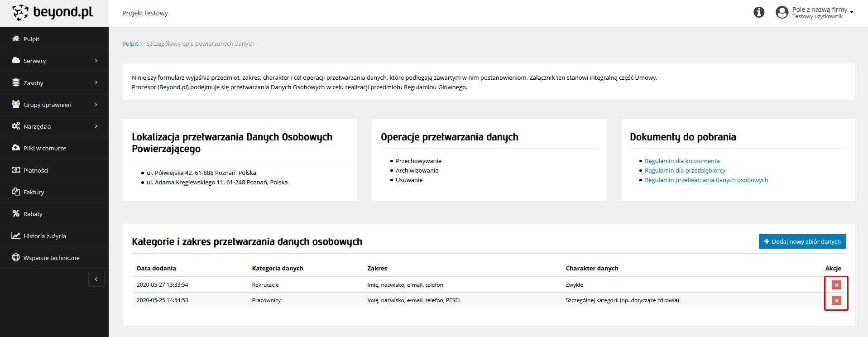Open Historia zużycia menu item
The width and height of the screenshot is (868, 337).
pos(54,236)
